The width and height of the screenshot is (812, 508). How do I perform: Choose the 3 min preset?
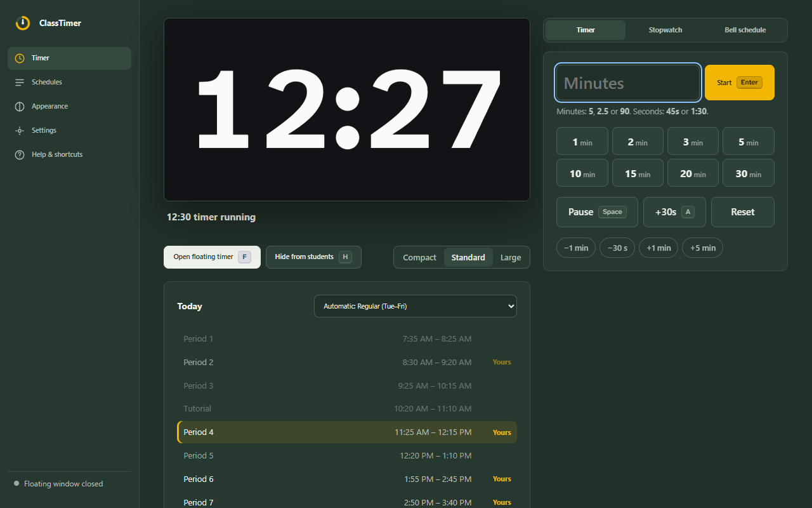click(693, 141)
